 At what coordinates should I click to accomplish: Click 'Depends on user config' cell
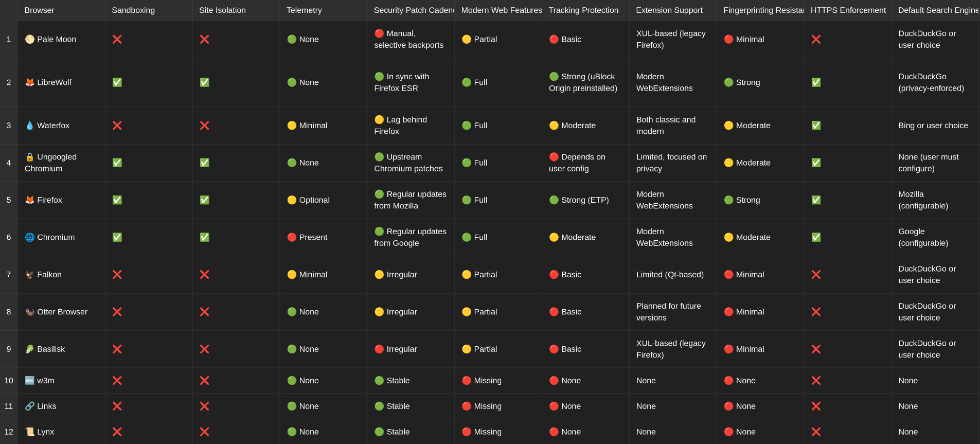coord(585,163)
